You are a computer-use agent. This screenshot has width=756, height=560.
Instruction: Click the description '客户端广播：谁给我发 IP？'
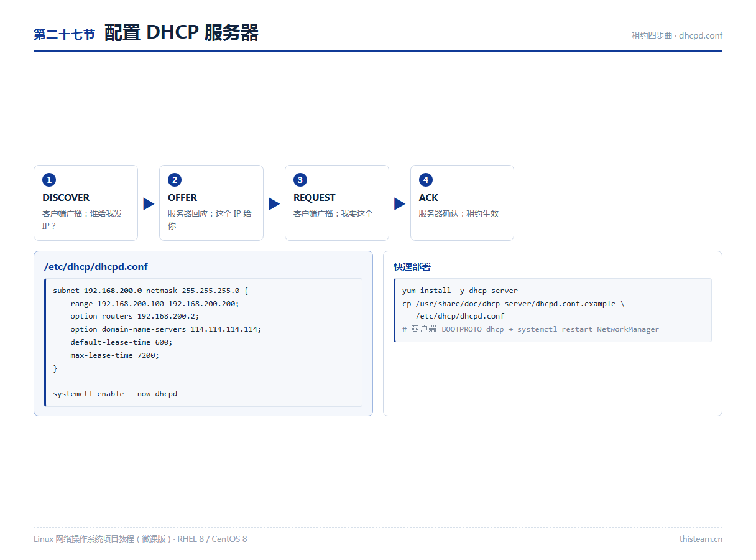(82, 220)
